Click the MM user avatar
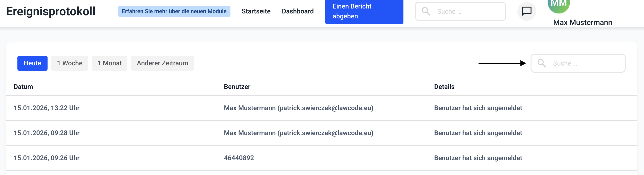 [x=558, y=5]
